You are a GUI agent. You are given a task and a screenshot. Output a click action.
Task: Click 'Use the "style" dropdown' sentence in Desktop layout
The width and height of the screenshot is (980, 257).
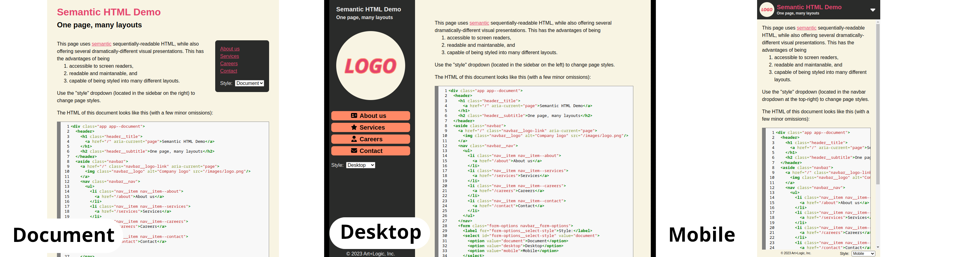pyautogui.click(x=525, y=65)
